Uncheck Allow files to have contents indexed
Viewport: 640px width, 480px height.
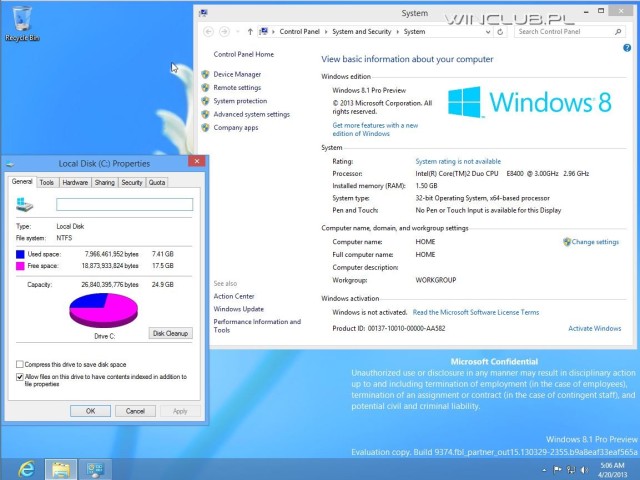pyautogui.click(x=20, y=376)
